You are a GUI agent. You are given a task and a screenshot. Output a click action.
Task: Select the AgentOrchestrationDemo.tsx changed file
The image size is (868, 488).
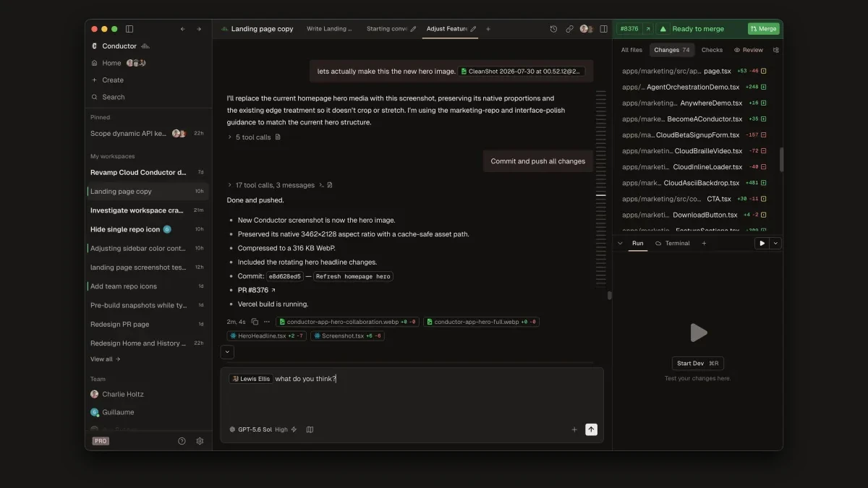[695, 87]
